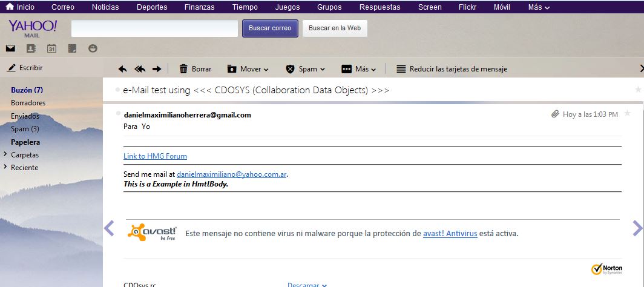
Task: Click the arrow at toolbar's right edge
Action: 642,68
